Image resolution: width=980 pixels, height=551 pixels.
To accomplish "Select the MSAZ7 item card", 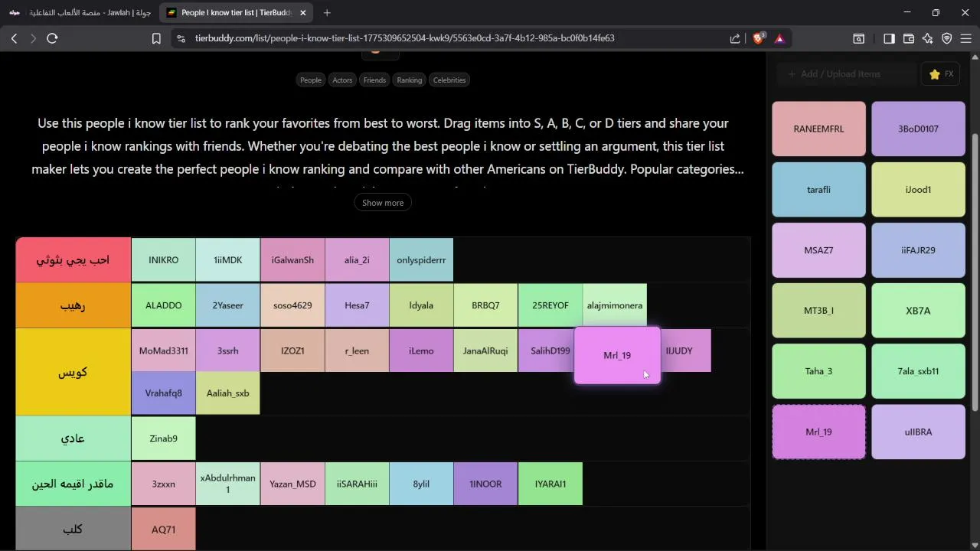I will pos(818,250).
